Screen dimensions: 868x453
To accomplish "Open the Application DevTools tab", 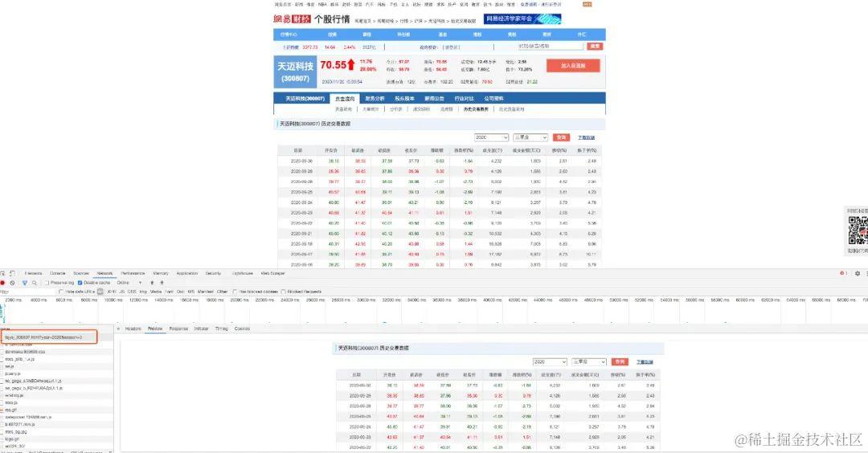I will (187, 273).
